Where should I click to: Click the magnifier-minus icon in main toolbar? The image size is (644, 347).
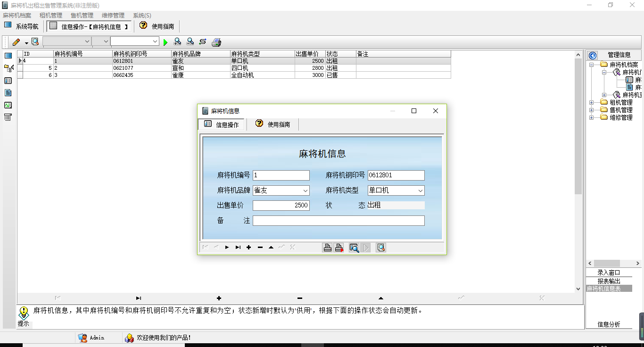tap(190, 42)
